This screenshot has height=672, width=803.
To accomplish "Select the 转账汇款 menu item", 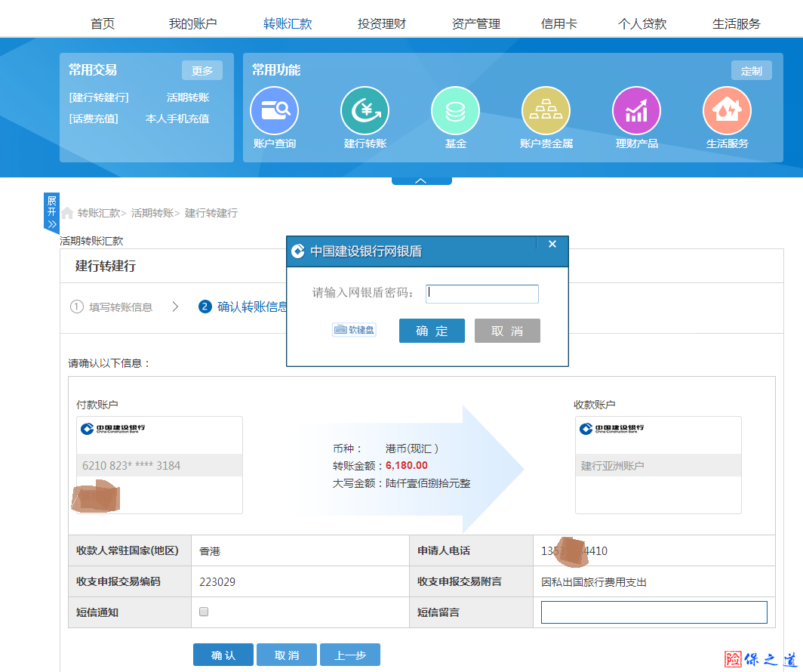I will [x=288, y=23].
